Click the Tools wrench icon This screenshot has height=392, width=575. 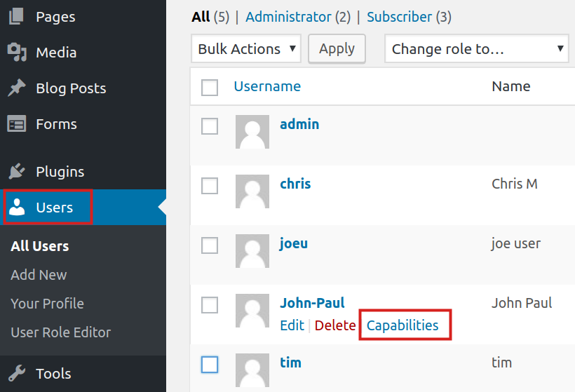point(16,373)
